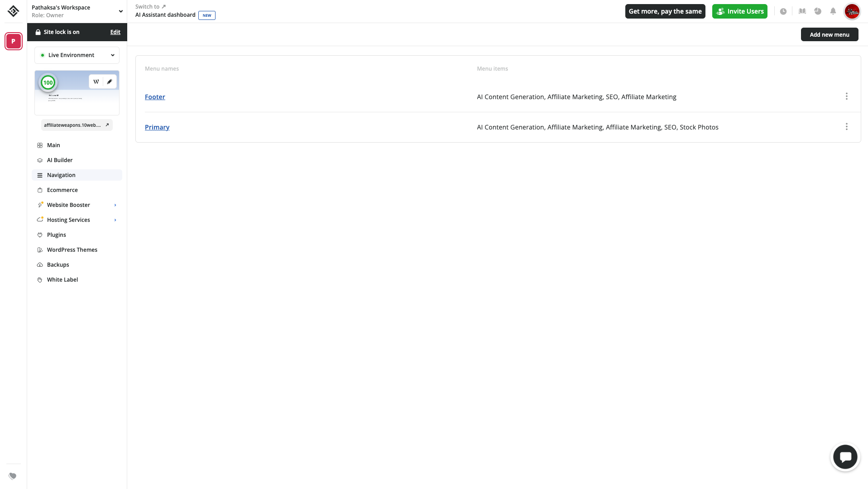Open Backups in the sidebar
The height and width of the screenshot is (489, 868).
58,265
